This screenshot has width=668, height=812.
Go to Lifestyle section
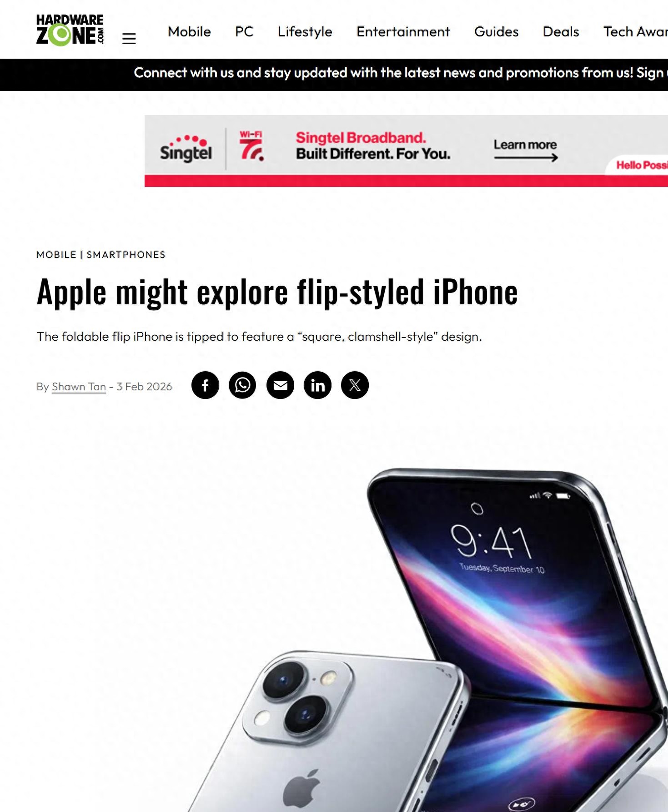point(305,32)
